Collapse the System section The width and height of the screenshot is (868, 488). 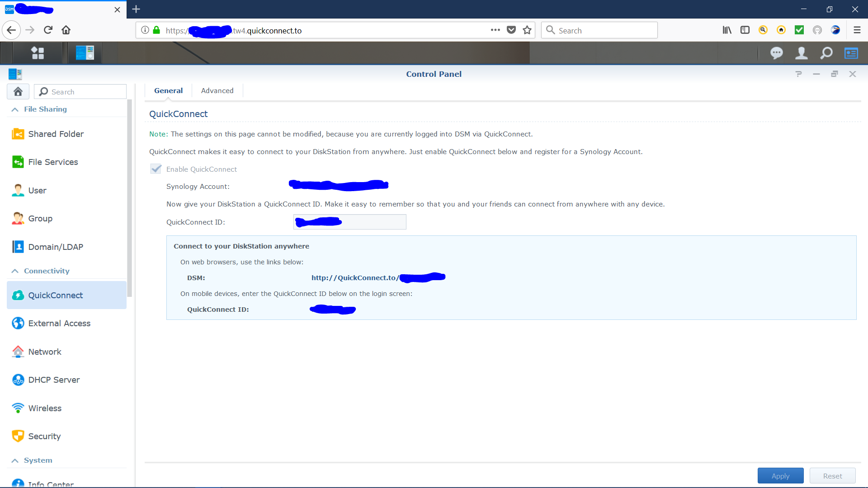click(x=15, y=460)
